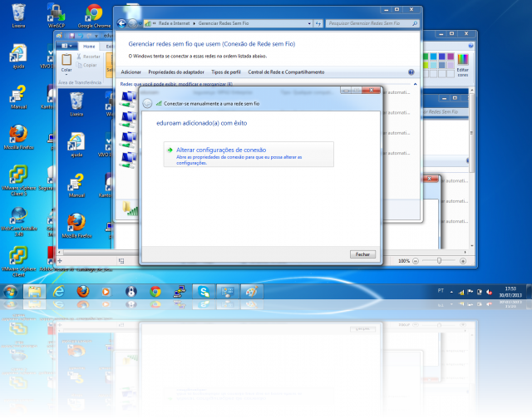The height and width of the screenshot is (419, 532).
Task: Pick the lavender color swatch in Paint
Action: click(x=451, y=65)
